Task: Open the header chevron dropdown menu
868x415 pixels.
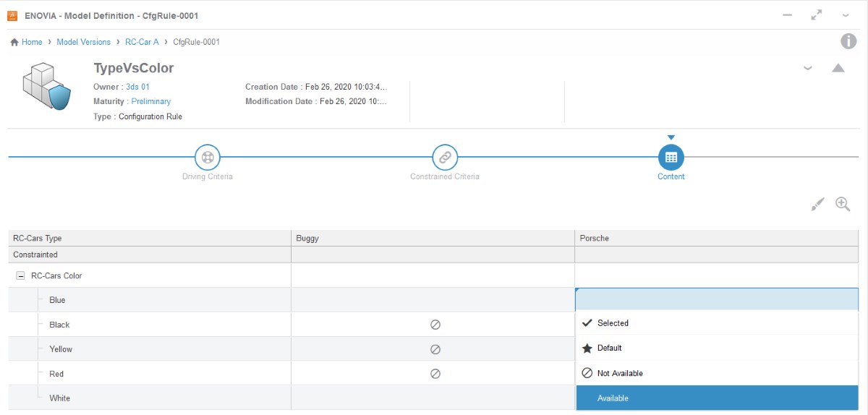Action: pos(808,69)
